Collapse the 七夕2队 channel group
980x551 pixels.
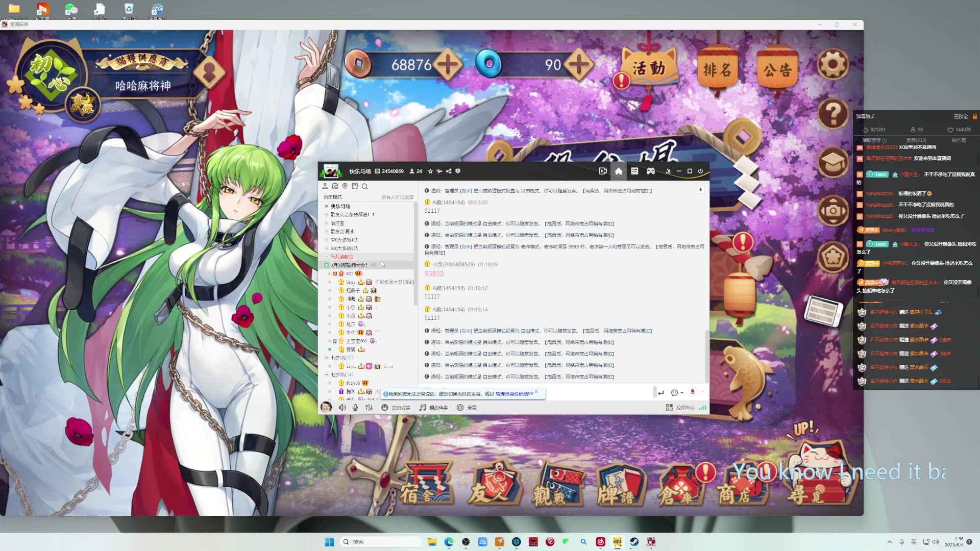tap(327, 374)
